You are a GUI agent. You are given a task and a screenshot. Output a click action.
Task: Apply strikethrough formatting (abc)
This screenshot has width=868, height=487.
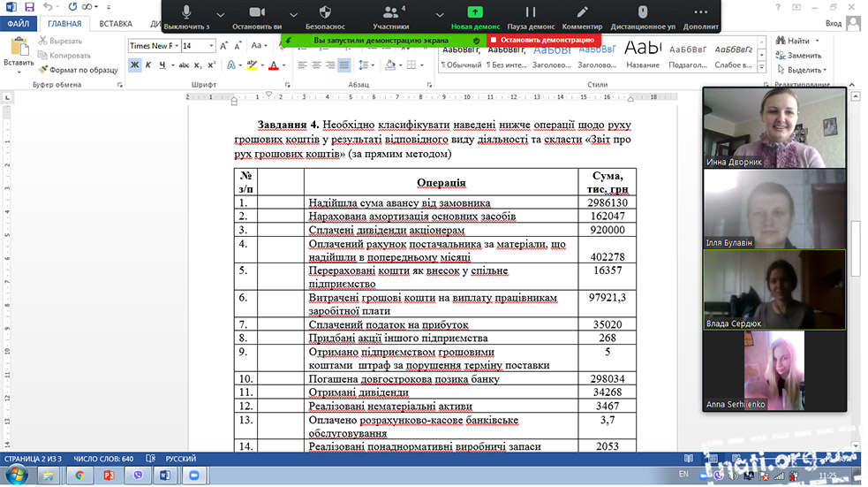(184, 65)
